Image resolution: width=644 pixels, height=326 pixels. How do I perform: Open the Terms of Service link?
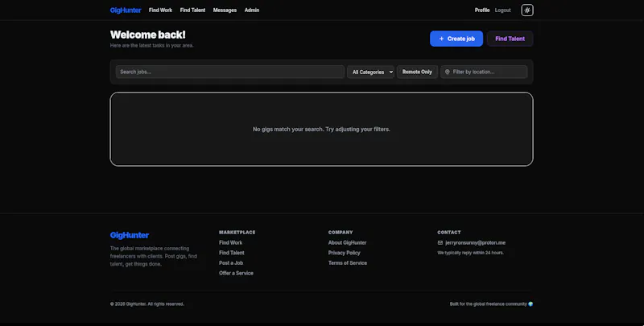click(x=348, y=263)
